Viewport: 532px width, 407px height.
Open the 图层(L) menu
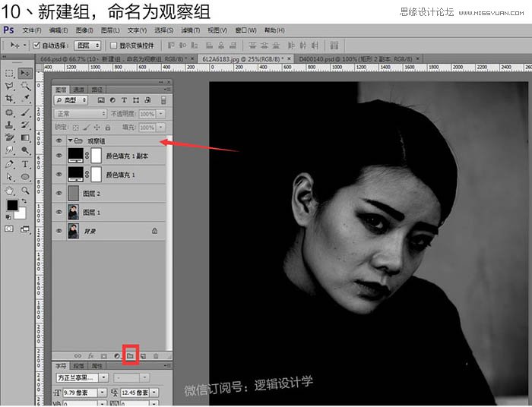coord(111,30)
